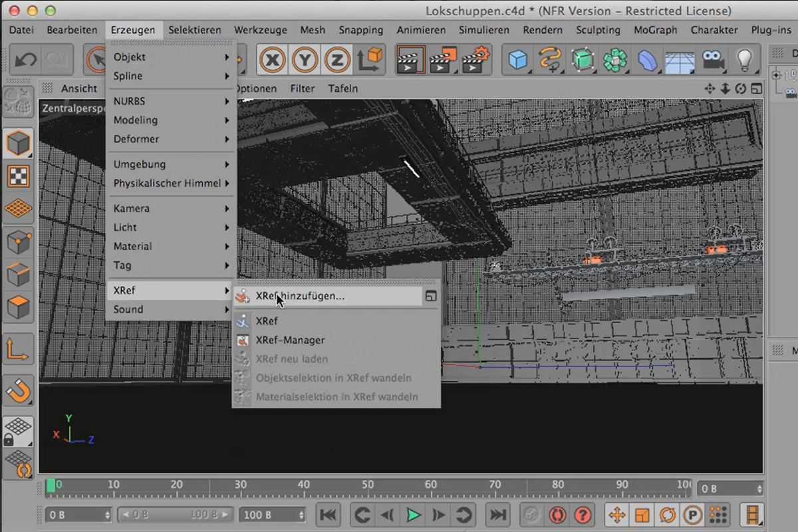
Task: Select the Texture mode checkerboard icon
Action: 18,176
